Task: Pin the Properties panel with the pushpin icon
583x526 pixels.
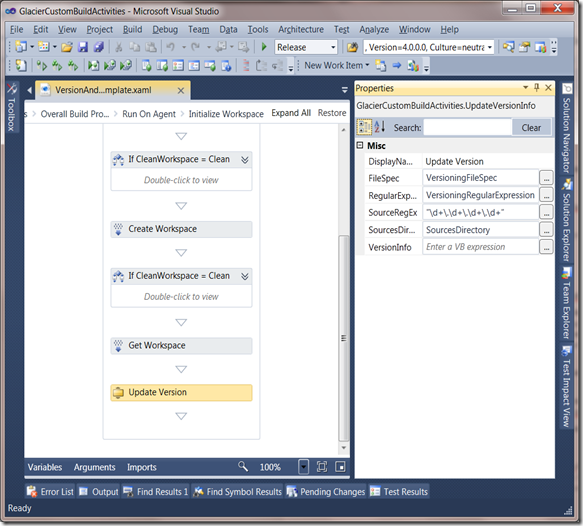Action: [537, 88]
